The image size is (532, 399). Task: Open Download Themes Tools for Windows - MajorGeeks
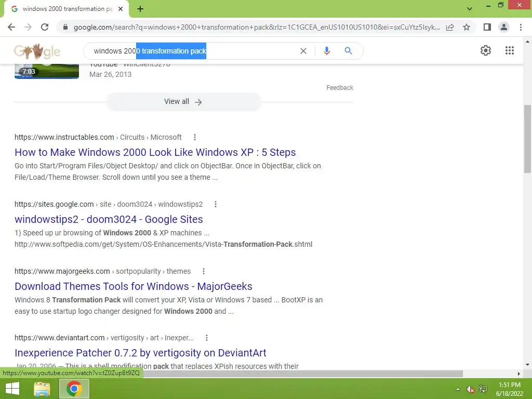(134, 286)
